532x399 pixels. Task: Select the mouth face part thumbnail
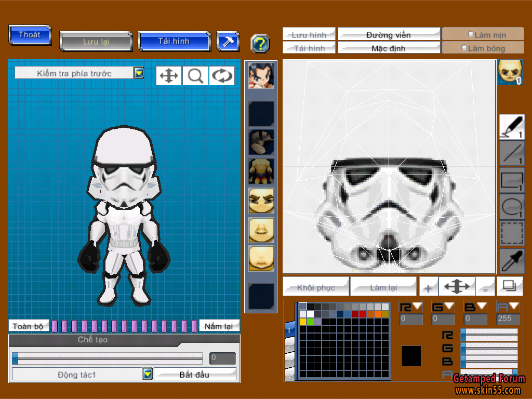[261, 259]
